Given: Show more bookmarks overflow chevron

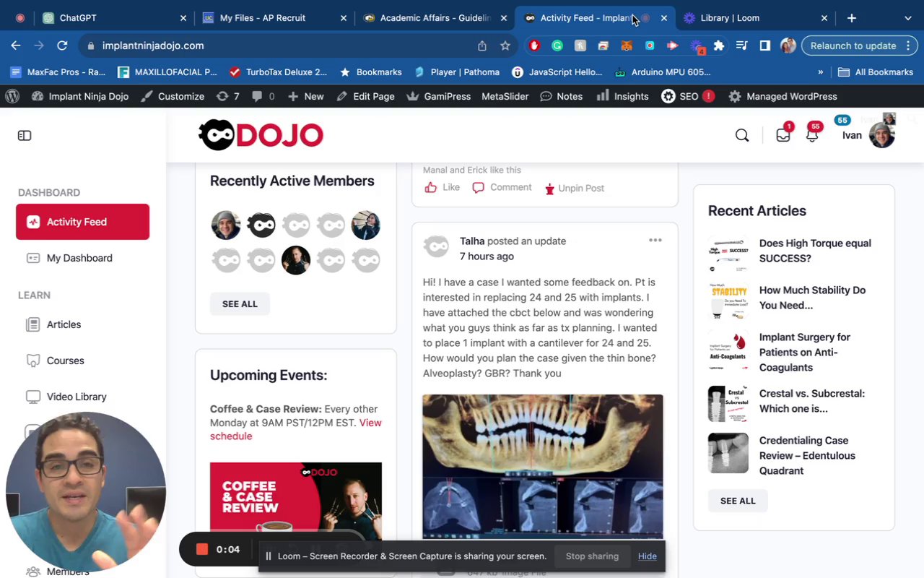Looking at the screenshot, I should click(820, 72).
